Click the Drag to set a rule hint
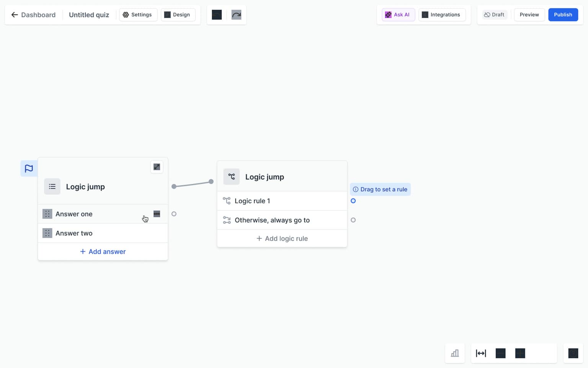588x368 pixels. (x=380, y=189)
